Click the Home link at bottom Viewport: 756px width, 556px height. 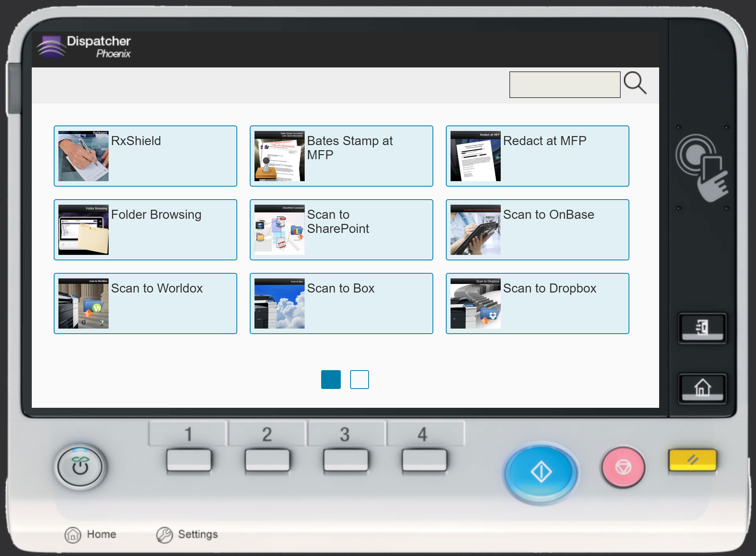pyautogui.click(x=91, y=534)
